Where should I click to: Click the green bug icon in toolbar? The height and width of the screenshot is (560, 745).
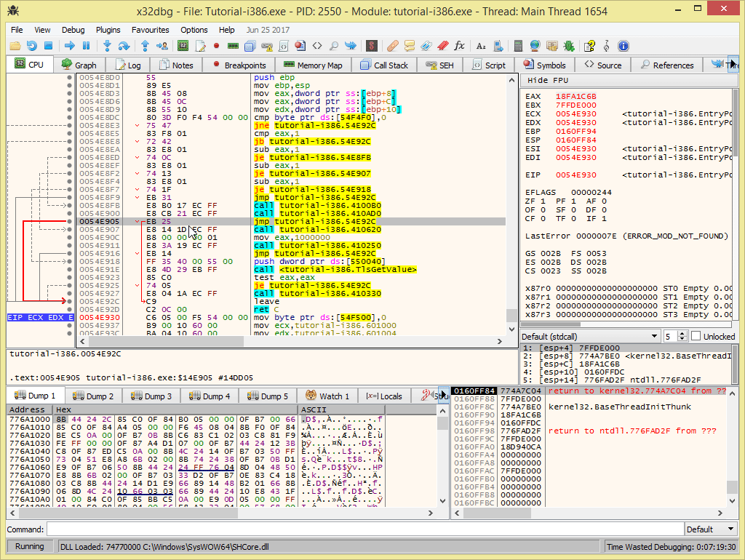tap(568, 46)
